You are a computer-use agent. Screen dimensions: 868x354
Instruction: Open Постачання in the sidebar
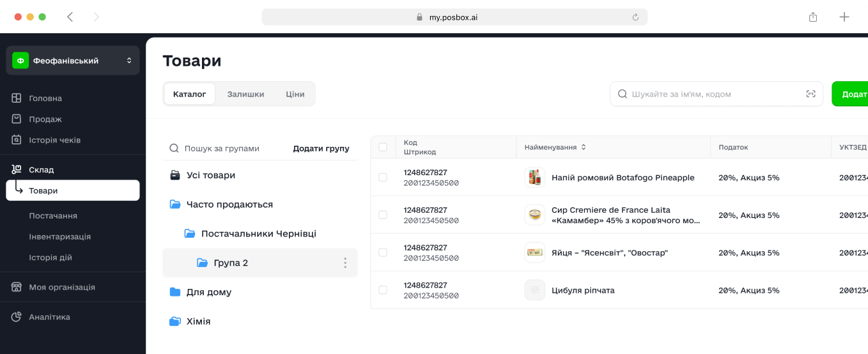click(x=53, y=216)
